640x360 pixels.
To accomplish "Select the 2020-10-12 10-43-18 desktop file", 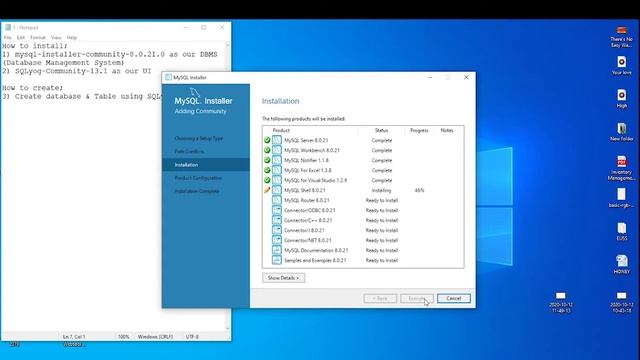I will pos(622,302).
